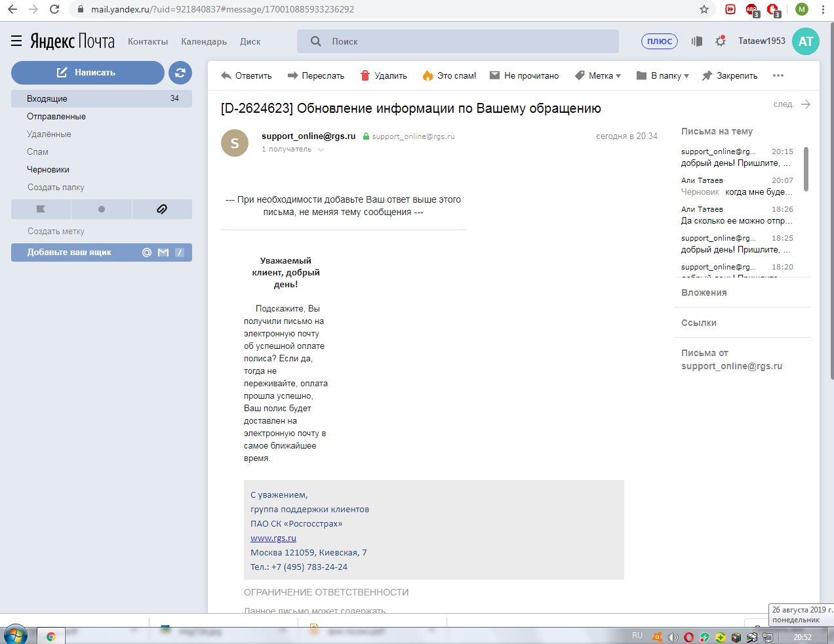Click the Chrome profile M avatar
The image size is (834, 644).
pos(801,9)
